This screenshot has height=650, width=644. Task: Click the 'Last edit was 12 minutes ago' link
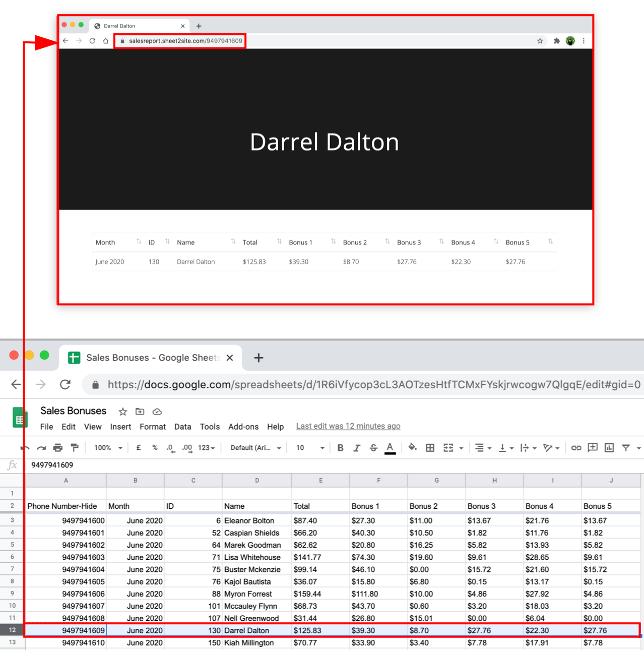click(x=348, y=426)
